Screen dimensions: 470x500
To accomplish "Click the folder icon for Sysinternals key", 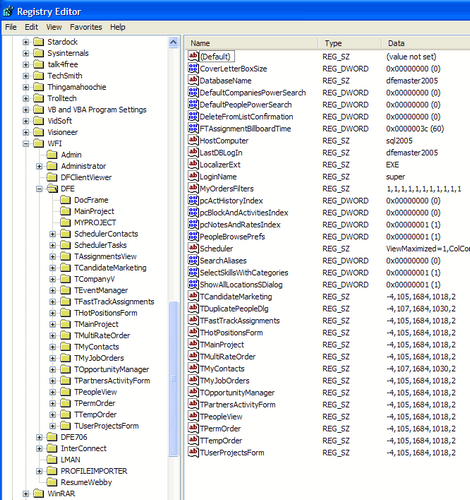I will click(x=39, y=53).
